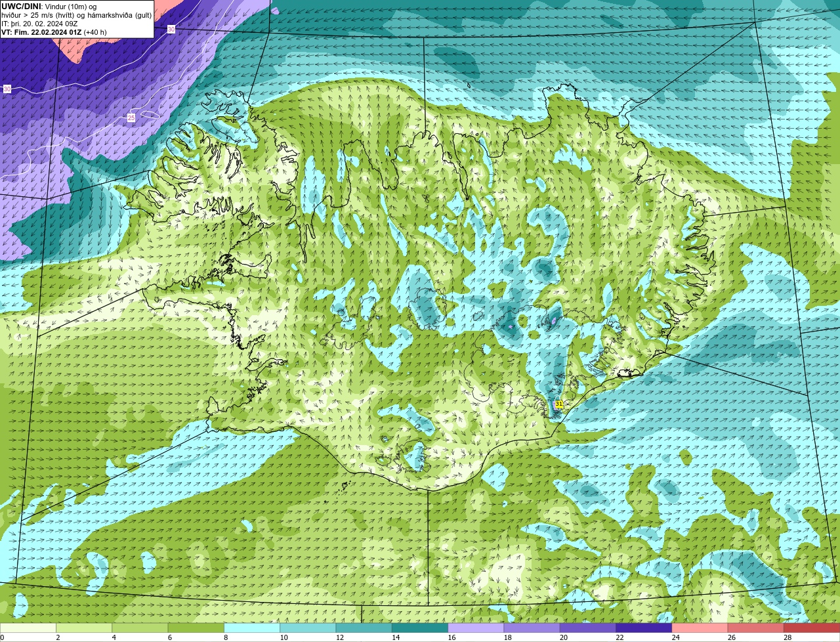
Task: Click the 'hviður > 25 m/s' description line
Action: click(76, 15)
